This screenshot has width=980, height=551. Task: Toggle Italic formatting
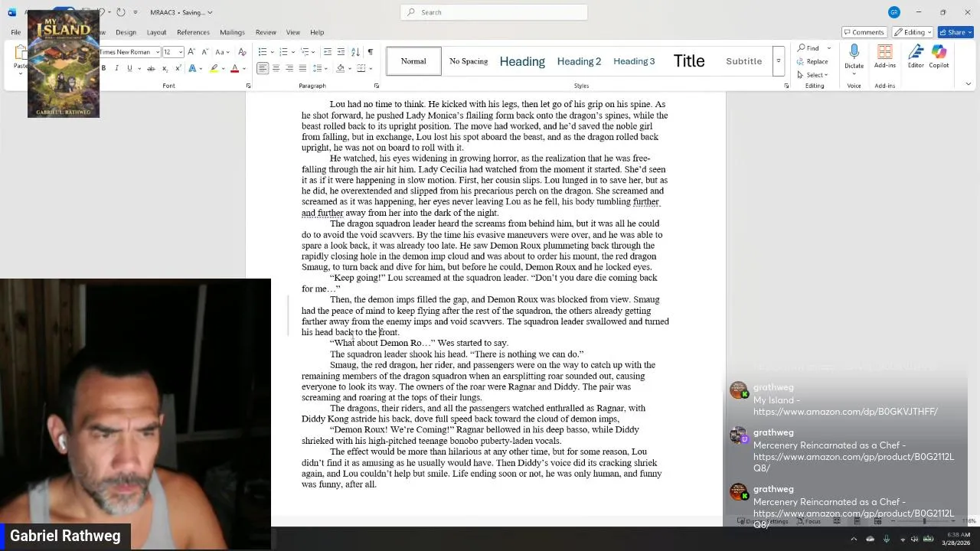[x=116, y=69]
